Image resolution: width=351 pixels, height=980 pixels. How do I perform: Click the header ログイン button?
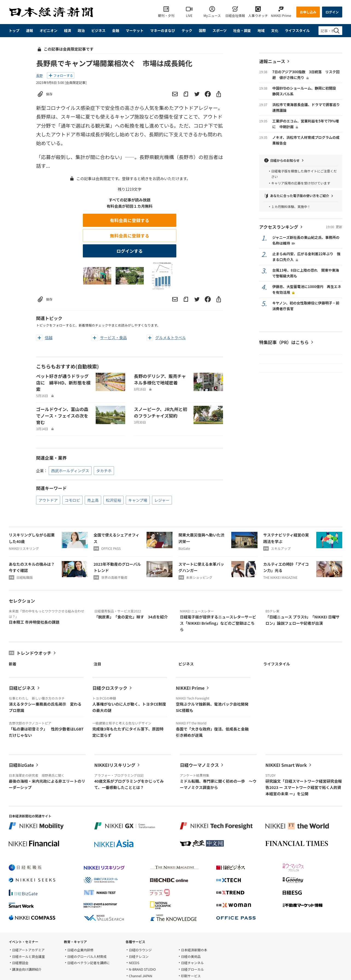coord(332,12)
